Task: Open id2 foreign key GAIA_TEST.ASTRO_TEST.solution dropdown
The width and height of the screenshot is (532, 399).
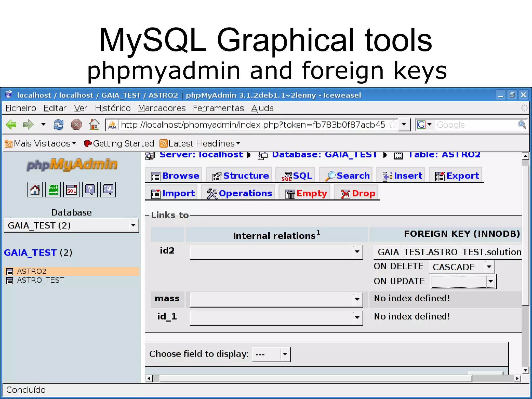Action: coord(448,252)
